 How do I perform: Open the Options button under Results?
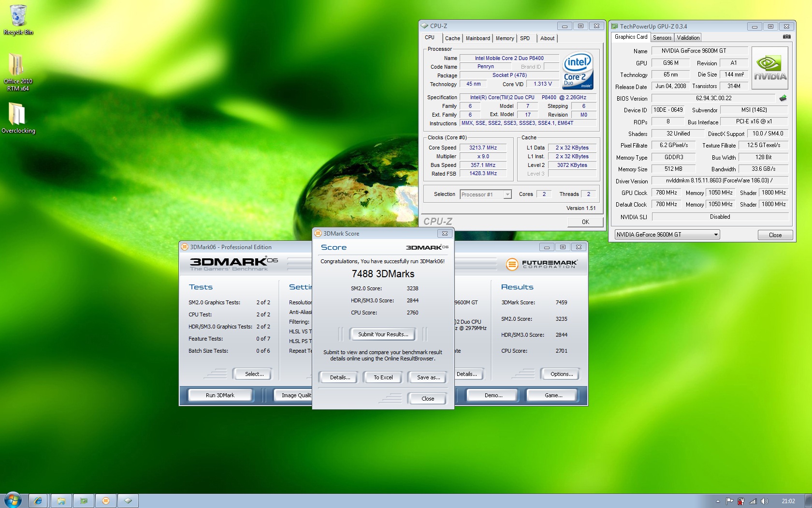562,374
